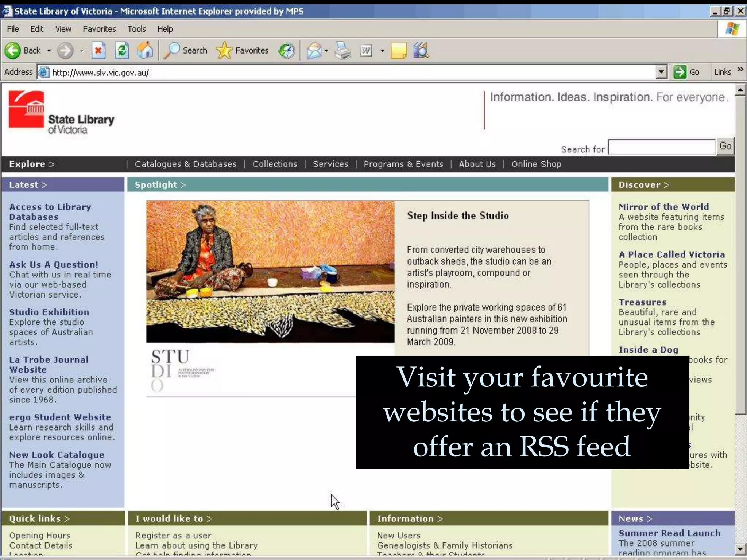Open the Contact Details quick link
747x560 pixels.
pos(41,545)
